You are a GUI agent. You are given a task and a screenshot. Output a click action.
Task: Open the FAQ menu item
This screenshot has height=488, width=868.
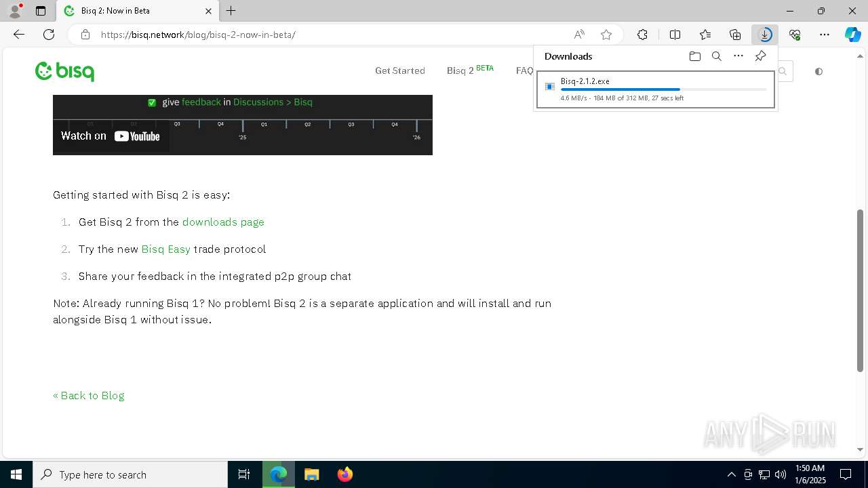[524, 70]
